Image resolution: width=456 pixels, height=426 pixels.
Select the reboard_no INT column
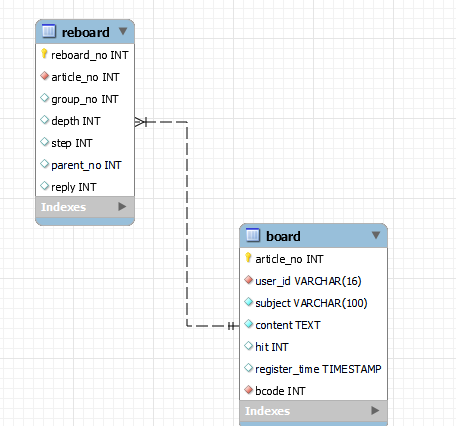pos(90,55)
